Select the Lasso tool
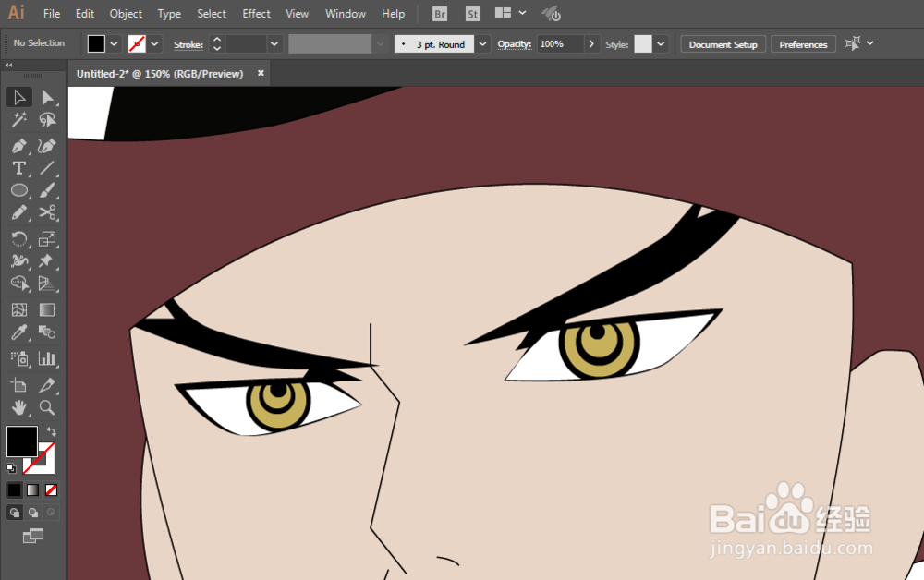 (x=47, y=120)
